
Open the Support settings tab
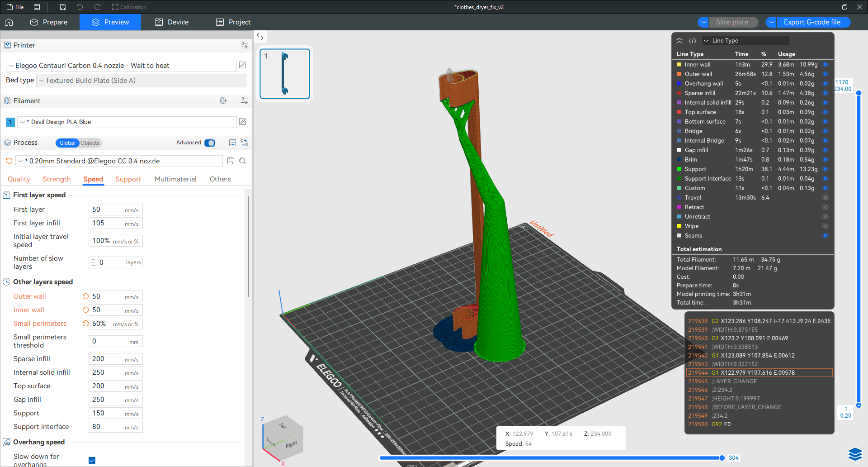[x=128, y=179]
